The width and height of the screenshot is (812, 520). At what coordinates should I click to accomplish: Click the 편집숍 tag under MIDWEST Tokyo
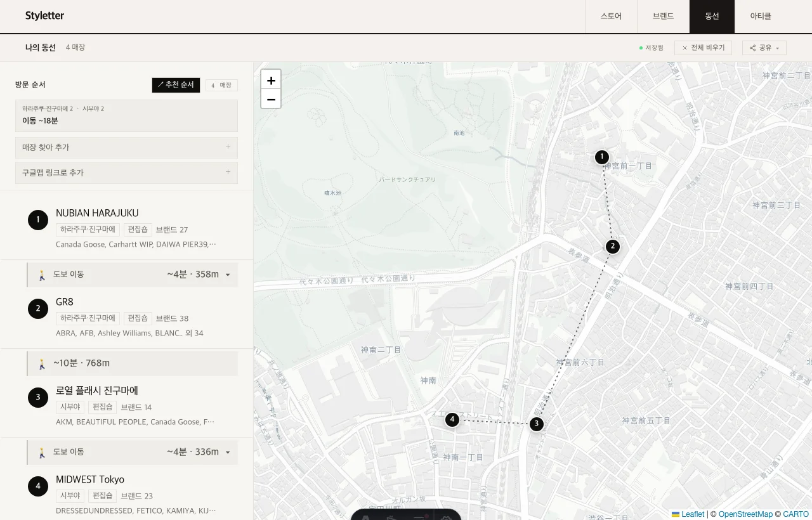[102, 496]
